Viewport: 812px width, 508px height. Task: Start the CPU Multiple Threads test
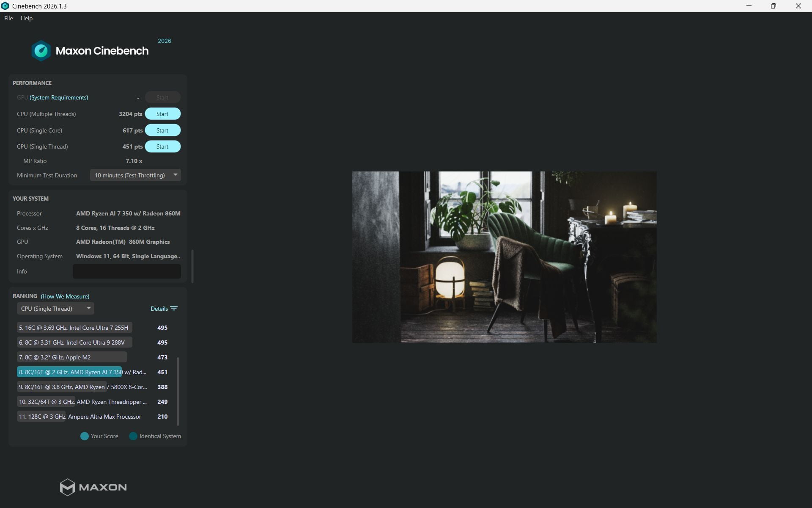coord(162,114)
